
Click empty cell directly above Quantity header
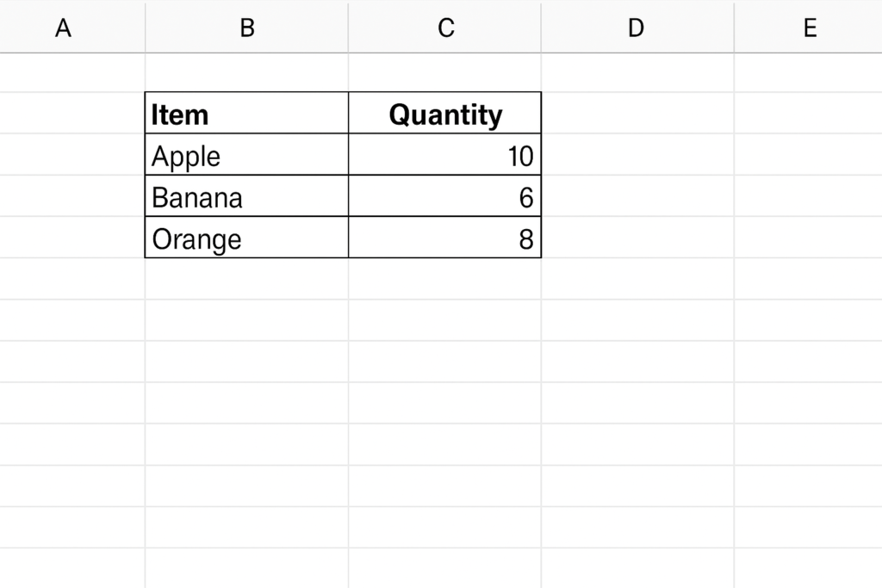(444, 72)
